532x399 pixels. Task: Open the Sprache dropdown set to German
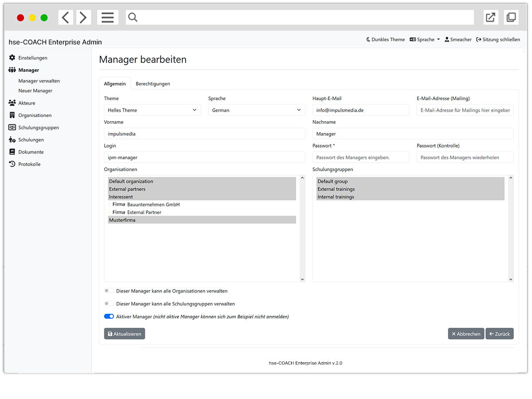[256, 110]
